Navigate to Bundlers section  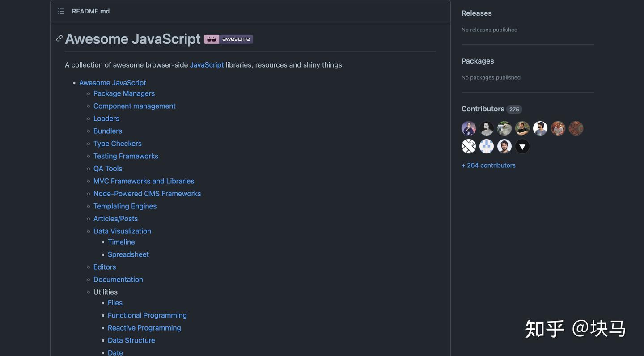pos(108,131)
